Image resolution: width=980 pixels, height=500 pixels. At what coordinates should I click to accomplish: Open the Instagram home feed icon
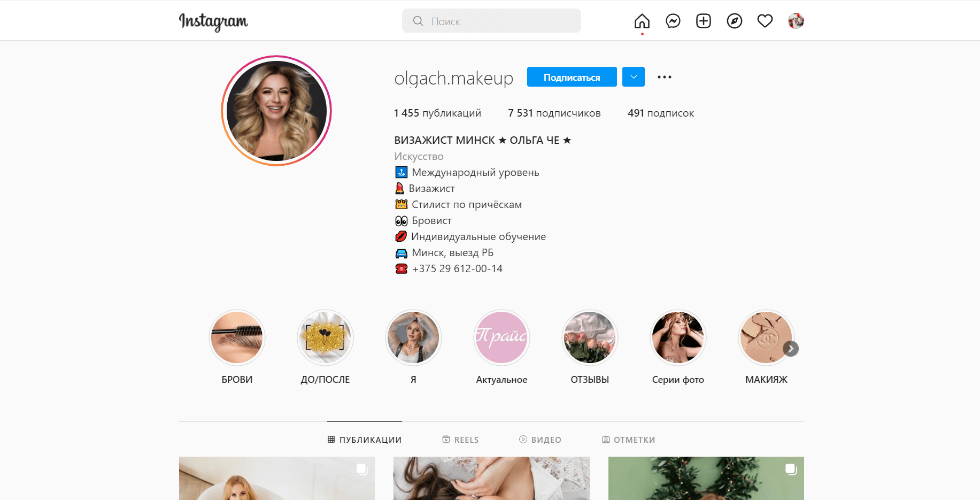pos(642,21)
